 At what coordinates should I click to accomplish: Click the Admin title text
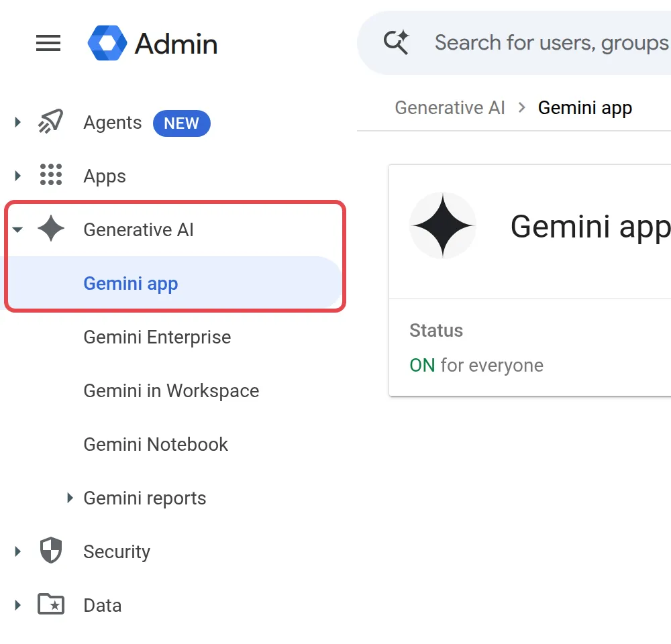[176, 44]
